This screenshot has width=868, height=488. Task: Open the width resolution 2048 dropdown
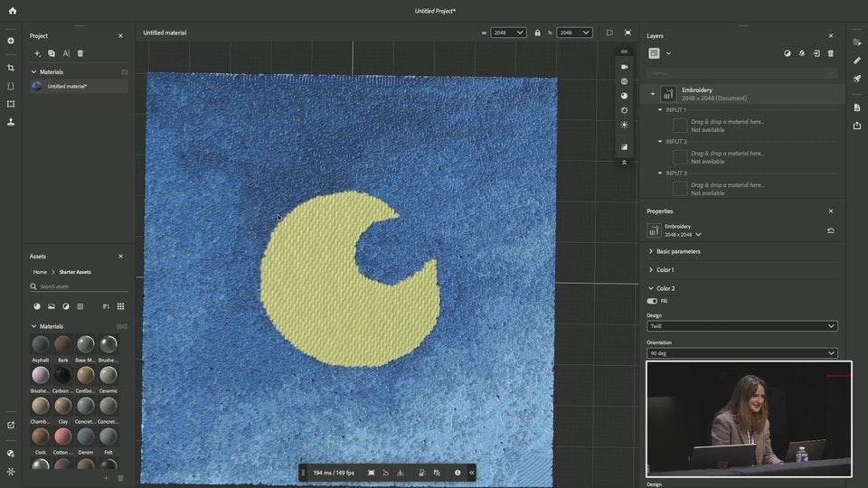click(x=508, y=33)
